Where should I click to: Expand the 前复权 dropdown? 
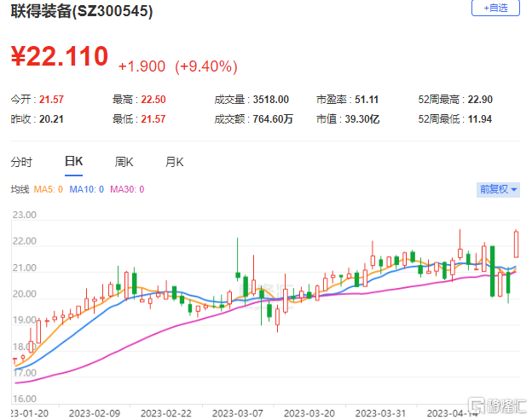pyautogui.click(x=498, y=189)
